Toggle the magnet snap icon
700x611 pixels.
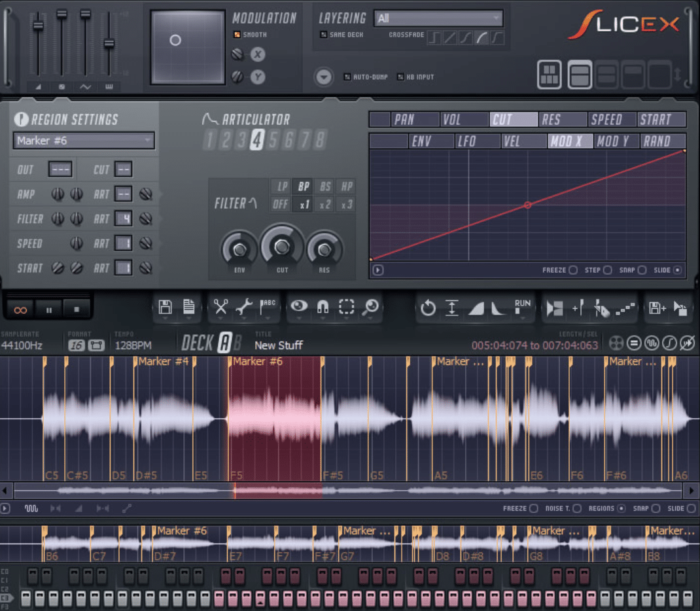[323, 307]
